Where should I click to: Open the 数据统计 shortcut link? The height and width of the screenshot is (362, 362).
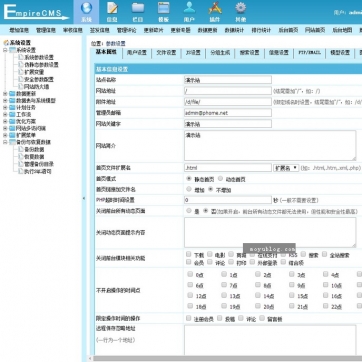tap(234, 30)
